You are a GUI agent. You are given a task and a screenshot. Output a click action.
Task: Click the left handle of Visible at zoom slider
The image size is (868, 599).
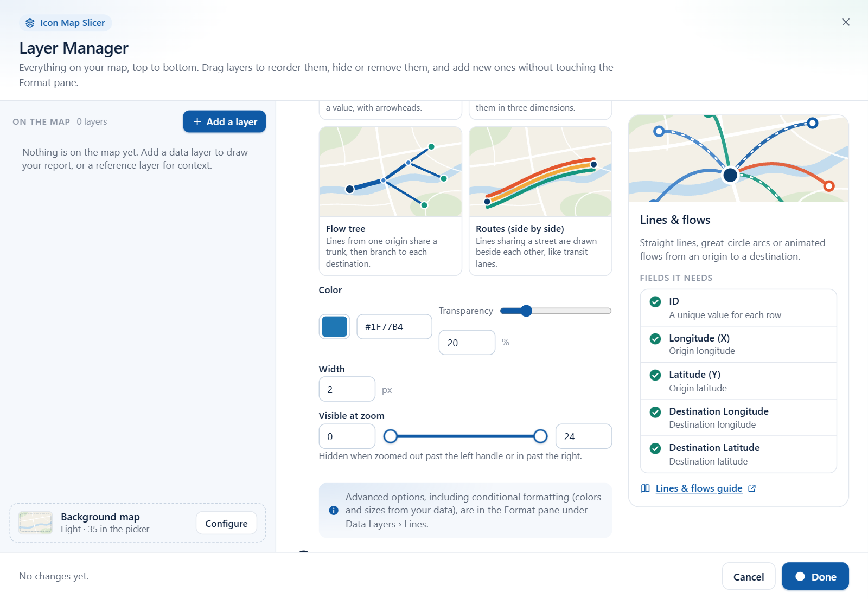coord(391,436)
